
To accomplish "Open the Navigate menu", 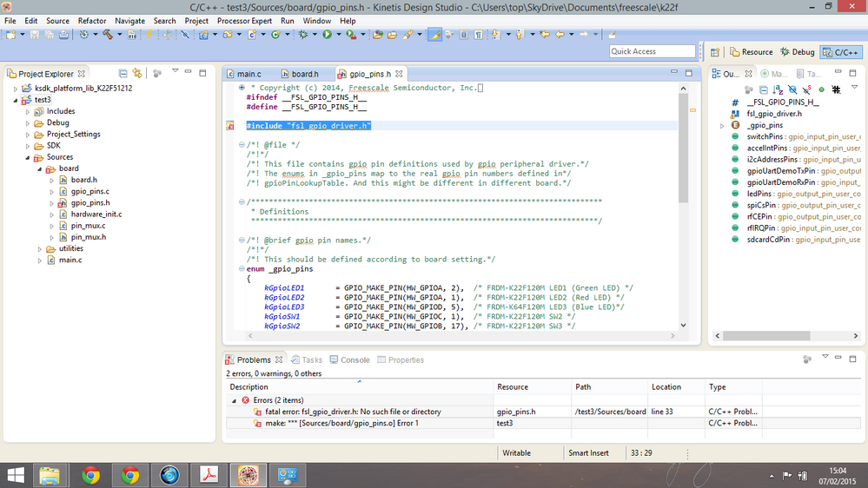I will coord(129,21).
